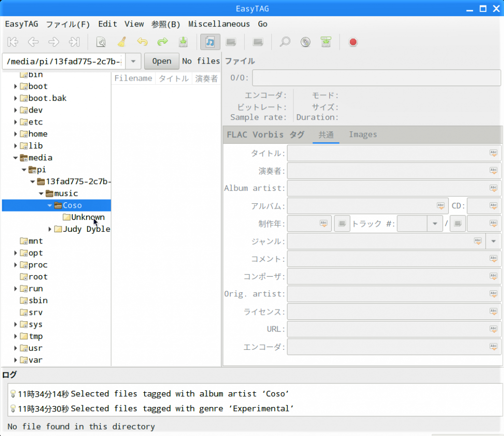This screenshot has height=436, width=504.
Task: Expand the Judy Dyble folder
Action: coord(50,229)
